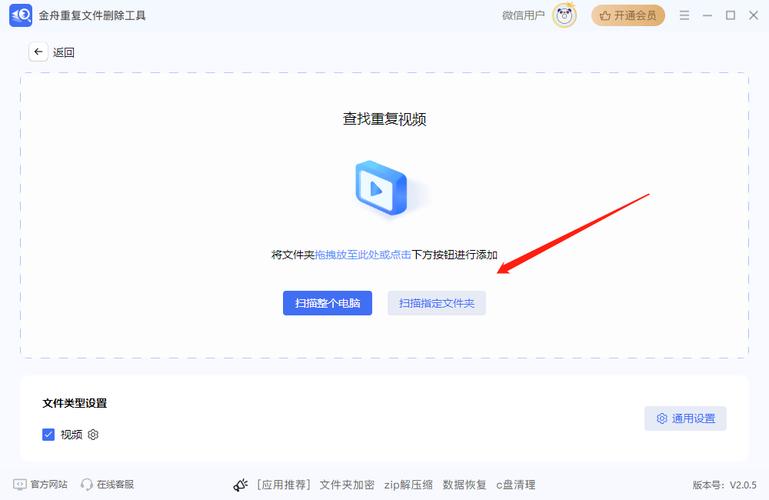Maximize the application window
Screen dimensions: 769x500
(x=730, y=15)
